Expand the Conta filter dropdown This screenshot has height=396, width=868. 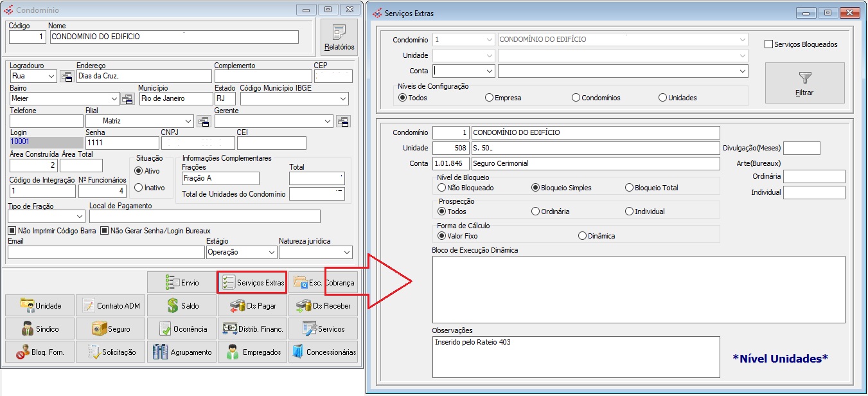[x=489, y=71]
